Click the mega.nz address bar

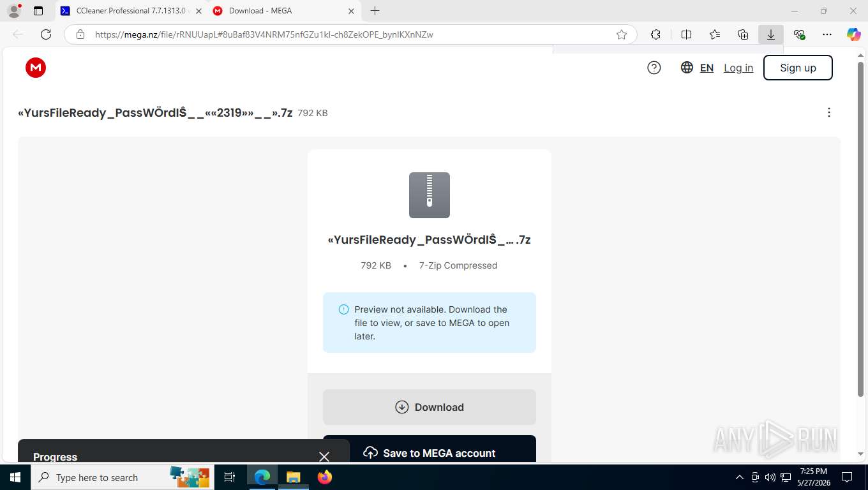pyautogui.click(x=351, y=34)
